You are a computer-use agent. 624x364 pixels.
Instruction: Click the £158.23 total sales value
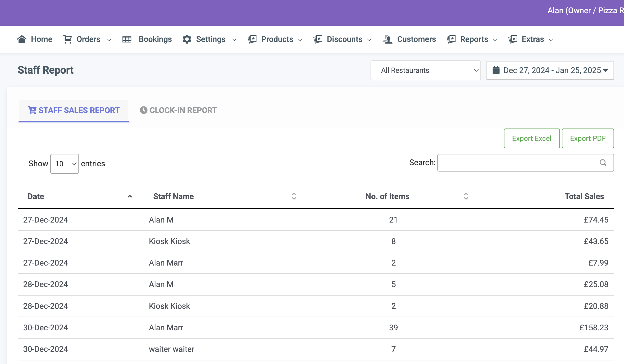point(594,328)
